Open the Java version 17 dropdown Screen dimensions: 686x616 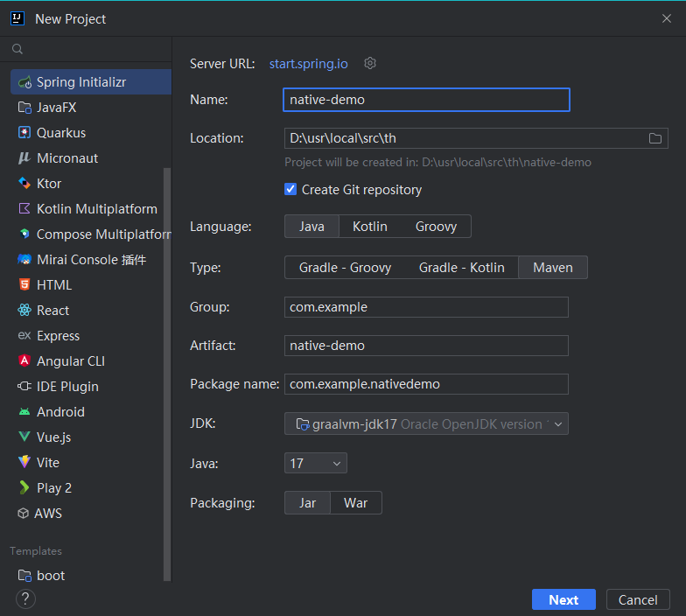315,464
